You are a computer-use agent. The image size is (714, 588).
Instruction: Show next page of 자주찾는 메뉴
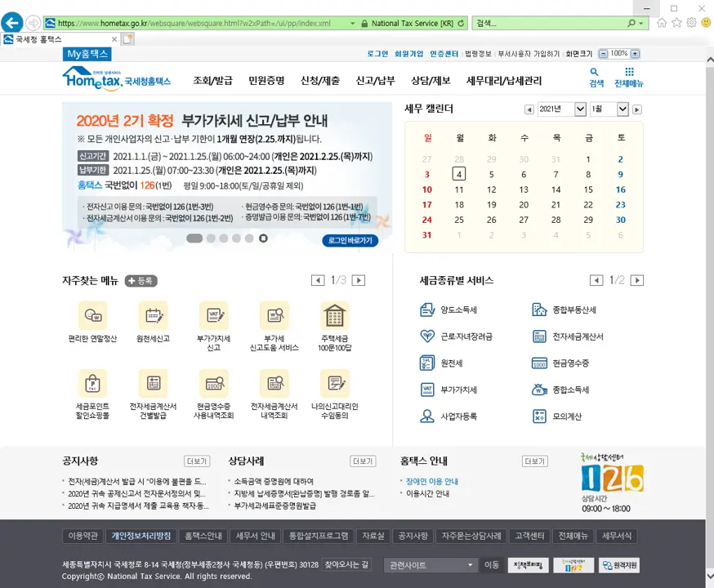point(359,280)
